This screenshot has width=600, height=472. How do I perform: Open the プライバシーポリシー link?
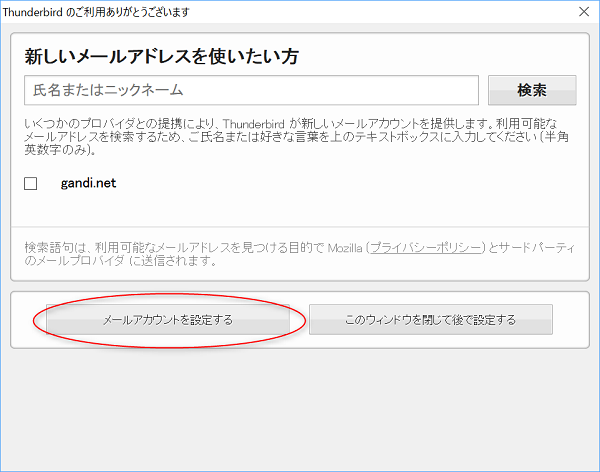click(x=426, y=248)
